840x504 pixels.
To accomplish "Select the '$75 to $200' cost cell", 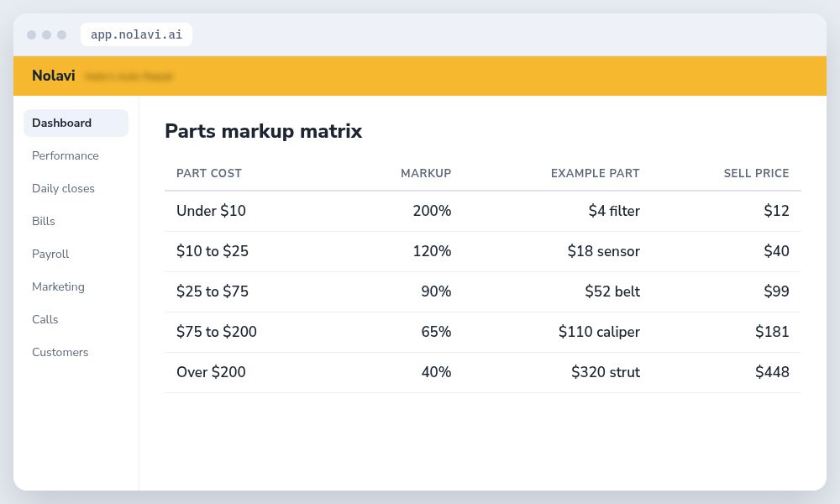I will click(x=217, y=332).
